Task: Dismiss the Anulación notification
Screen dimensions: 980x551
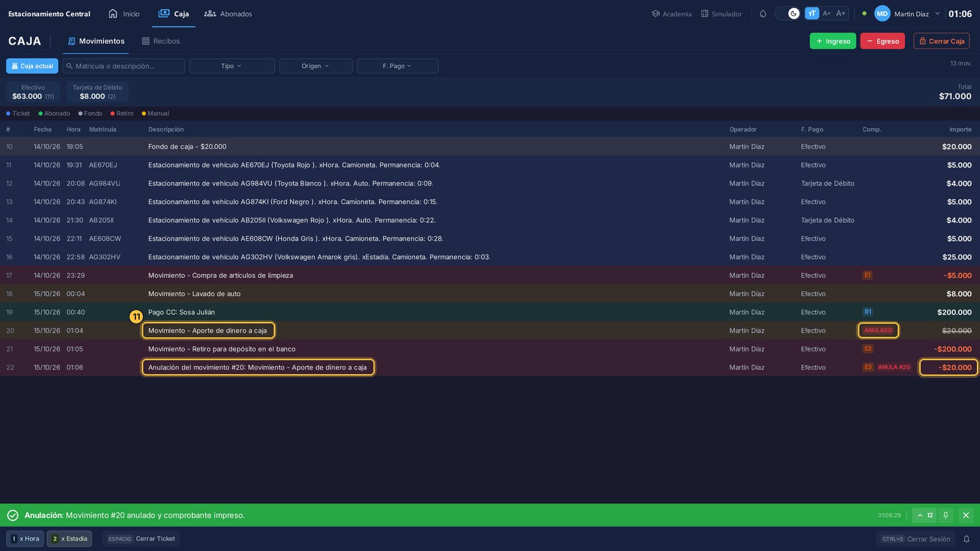Action: coord(966,515)
